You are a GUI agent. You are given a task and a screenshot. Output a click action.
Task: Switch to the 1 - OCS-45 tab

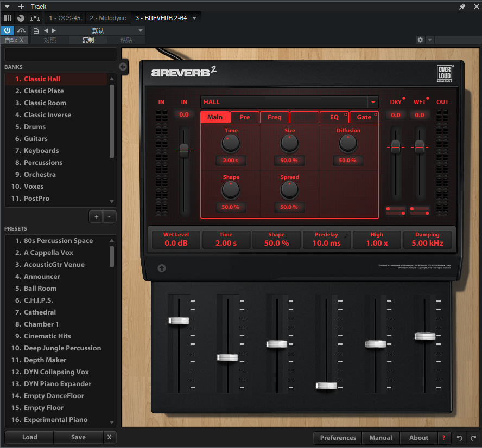point(65,18)
